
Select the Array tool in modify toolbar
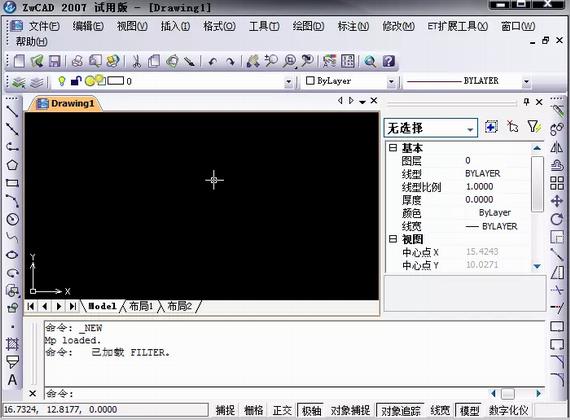tap(557, 183)
